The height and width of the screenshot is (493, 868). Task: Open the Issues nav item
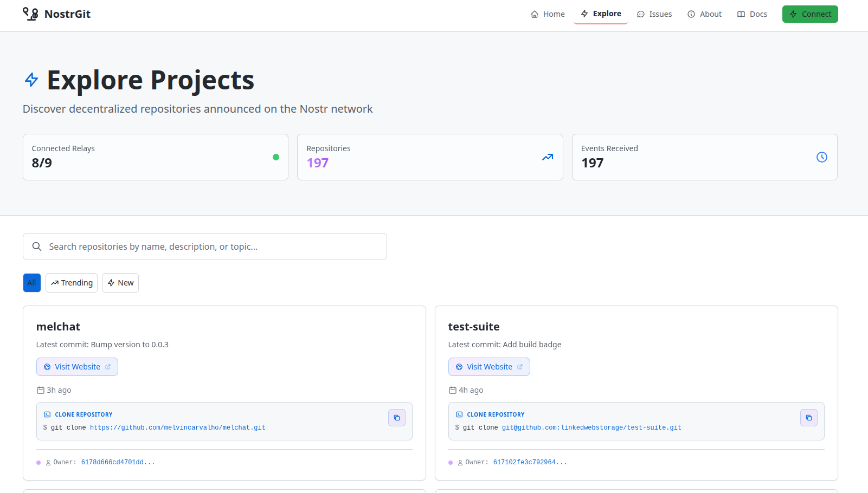(654, 14)
